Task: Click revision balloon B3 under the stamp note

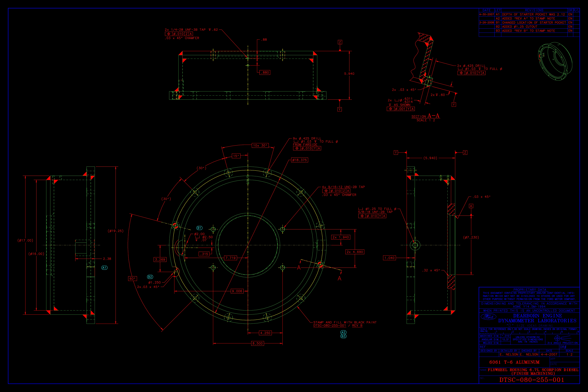Action: 344,336
